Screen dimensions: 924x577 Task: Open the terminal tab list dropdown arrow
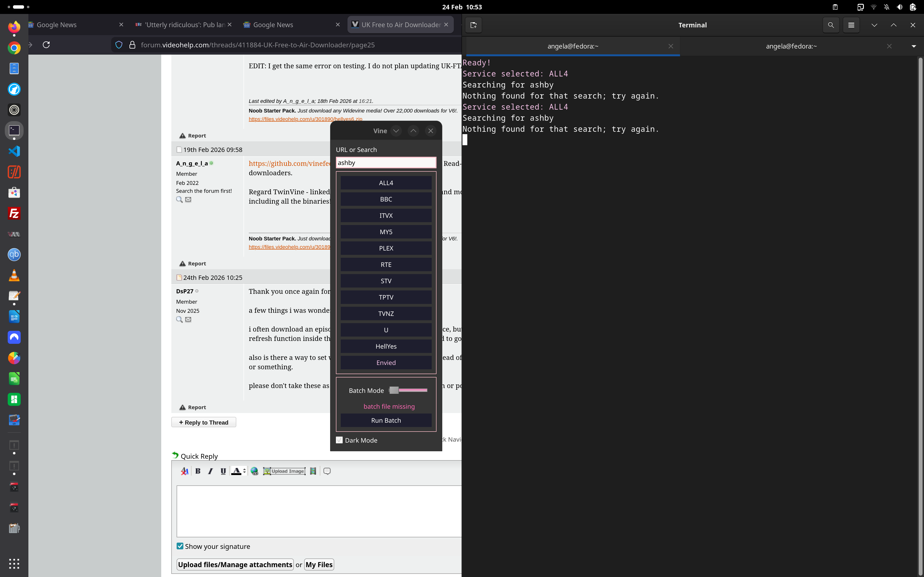(913, 46)
